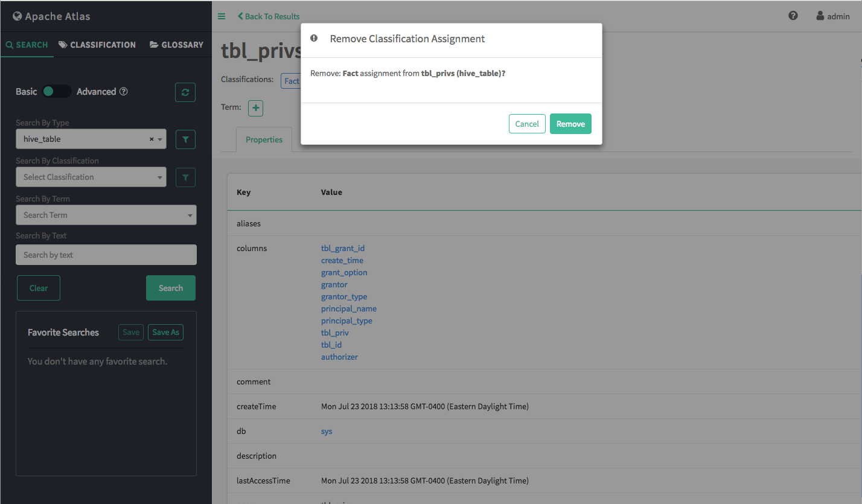Viewport: 862px width, 504px height.
Task: Click the comment property key
Action: coord(254,381)
